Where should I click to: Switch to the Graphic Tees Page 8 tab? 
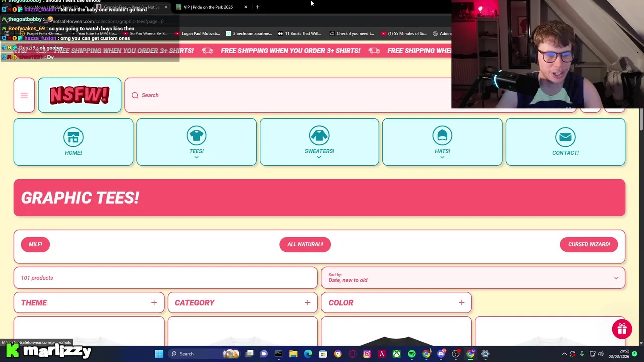coord(132,7)
